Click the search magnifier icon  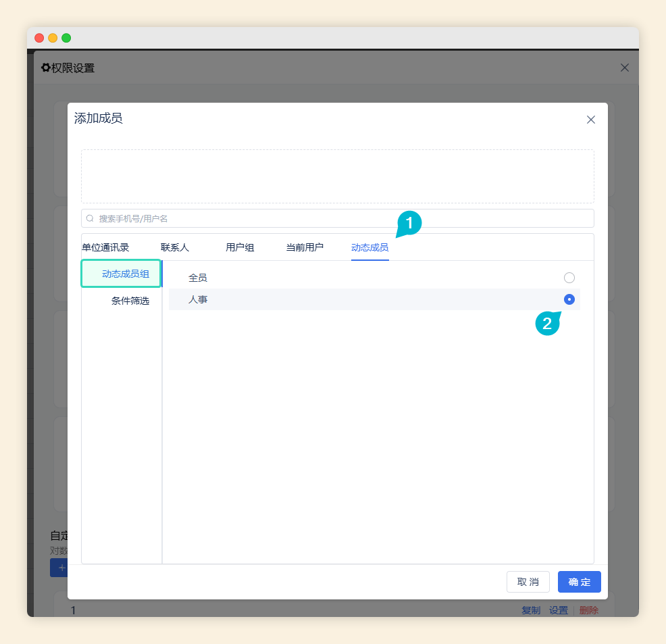(90, 218)
